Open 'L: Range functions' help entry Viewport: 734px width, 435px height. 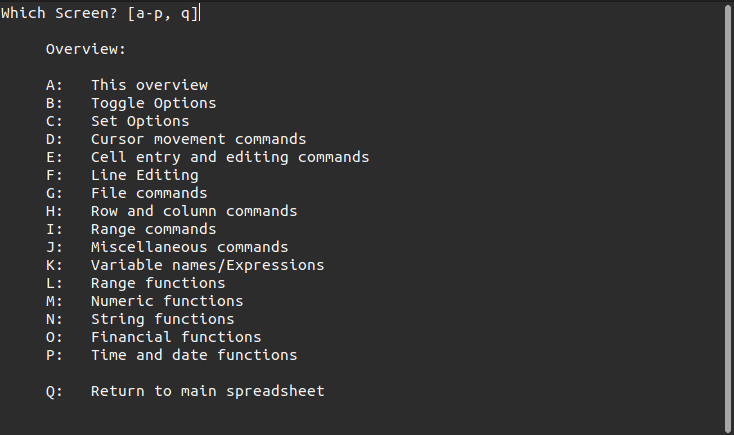pos(136,283)
